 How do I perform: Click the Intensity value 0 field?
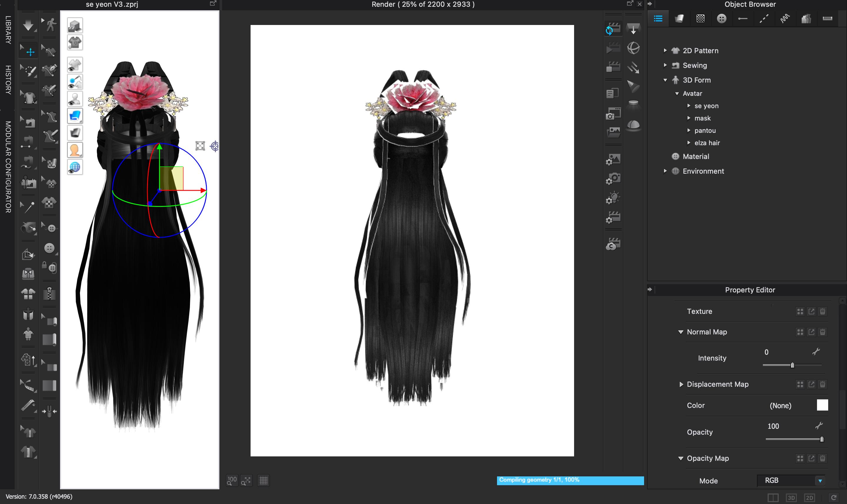(766, 352)
